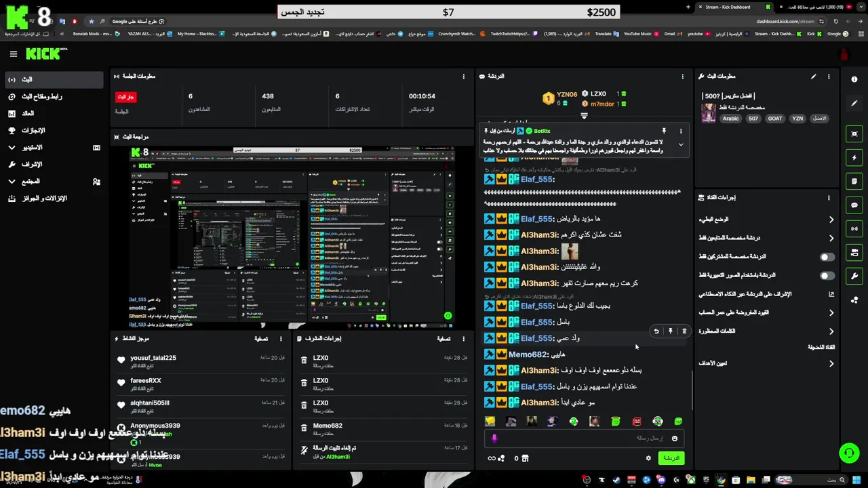Toggle the document notes widget in the right toolbar
The width and height of the screenshot is (868, 488).
(x=854, y=182)
